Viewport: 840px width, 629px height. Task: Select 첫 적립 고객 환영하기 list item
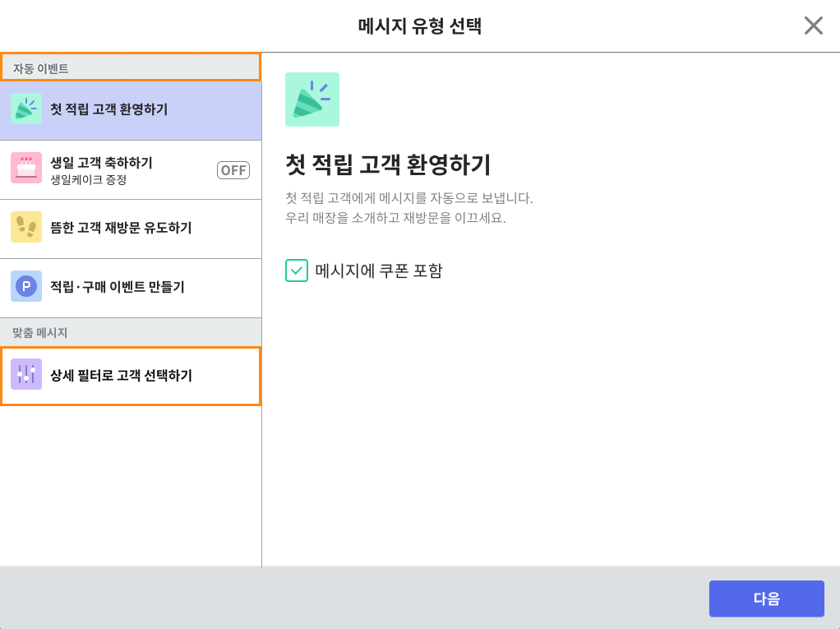pyautogui.click(x=131, y=111)
